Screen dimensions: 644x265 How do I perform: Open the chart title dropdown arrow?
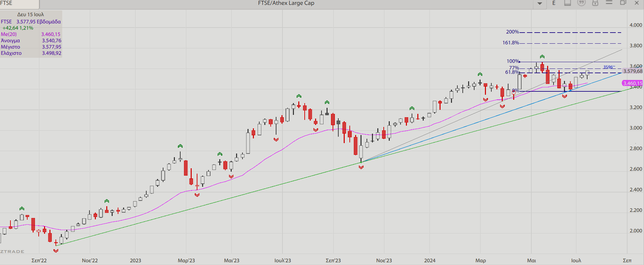pyautogui.click(x=539, y=3)
